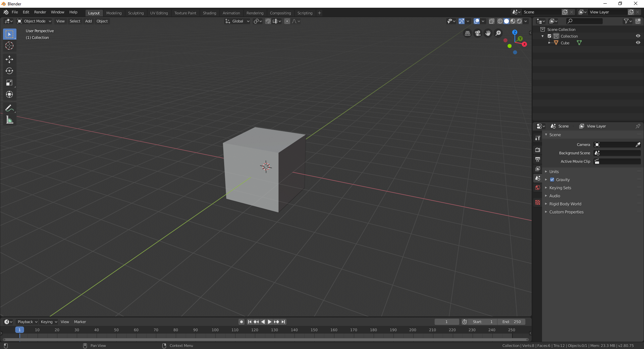Hide the Cube with eye icon
This screenshot has height=349, width=644.
point(638,43)
